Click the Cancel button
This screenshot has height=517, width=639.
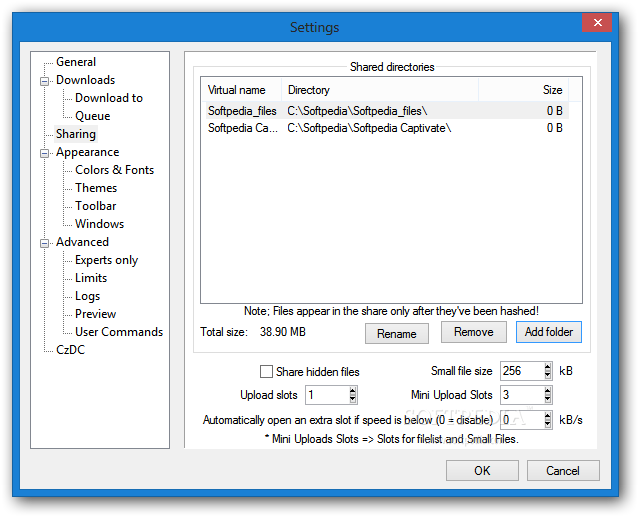pyautogui.click(x=563, y=471)
